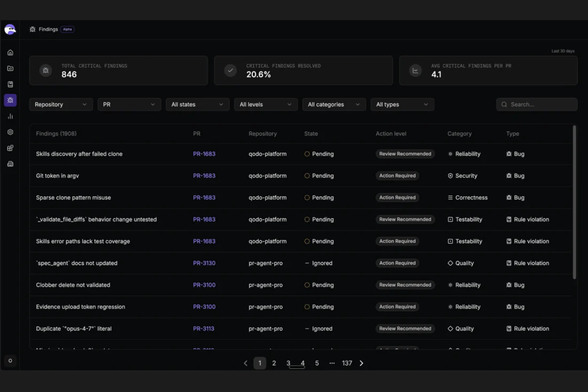
Task: Open the PR filter dropdown
Action: 129,104
